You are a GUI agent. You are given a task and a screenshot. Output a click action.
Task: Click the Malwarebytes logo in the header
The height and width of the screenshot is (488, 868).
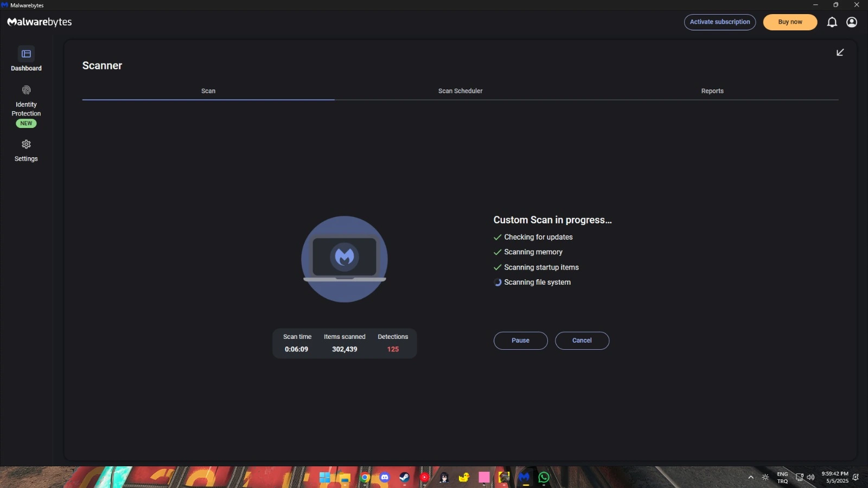point(40,22)
